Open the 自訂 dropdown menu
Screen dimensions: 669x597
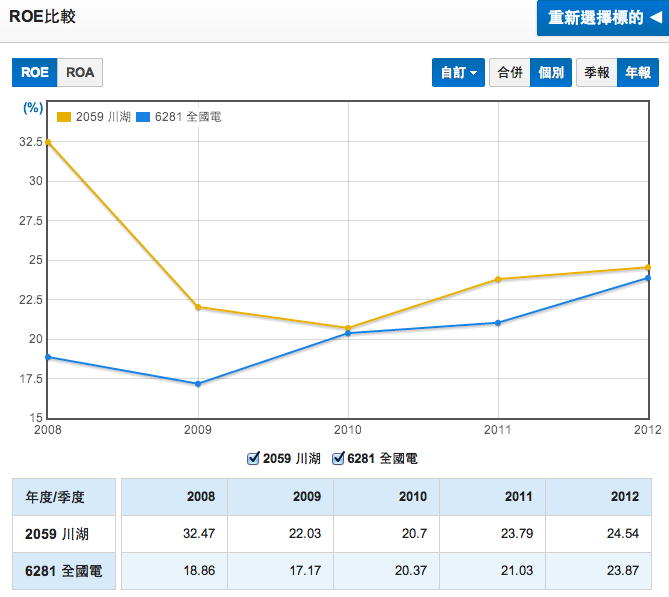tap(459, 72)
